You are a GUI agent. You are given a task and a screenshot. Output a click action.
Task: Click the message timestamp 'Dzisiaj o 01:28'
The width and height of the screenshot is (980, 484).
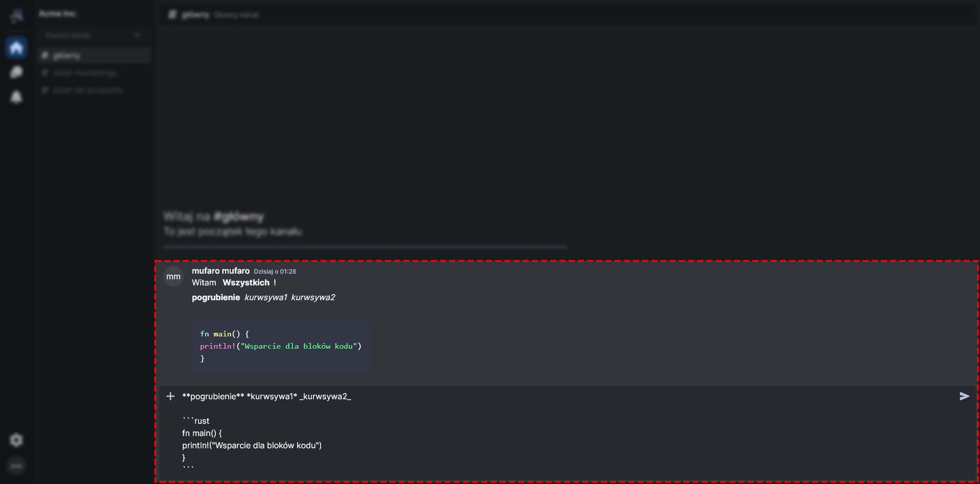tap(275, 272)
